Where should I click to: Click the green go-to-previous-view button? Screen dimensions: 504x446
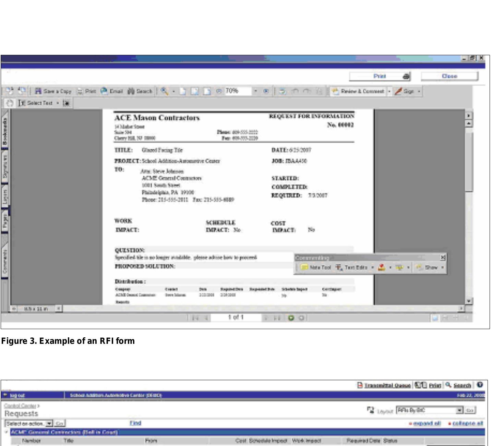[291, 318]
